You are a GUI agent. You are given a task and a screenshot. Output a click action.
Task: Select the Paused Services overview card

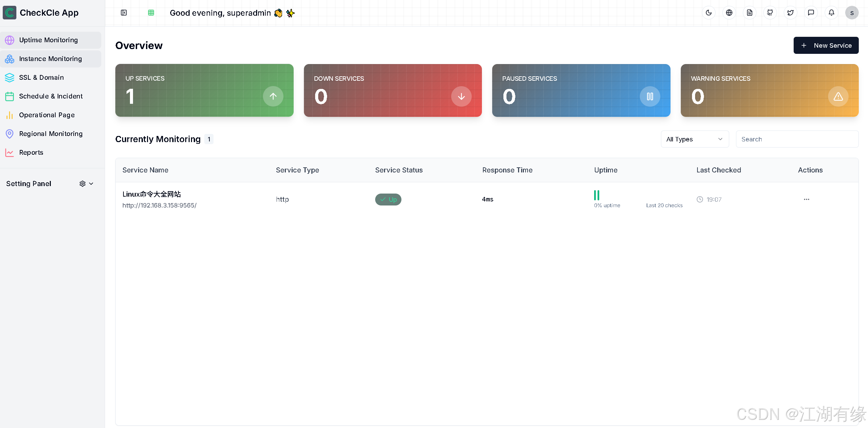click(581, 90)
